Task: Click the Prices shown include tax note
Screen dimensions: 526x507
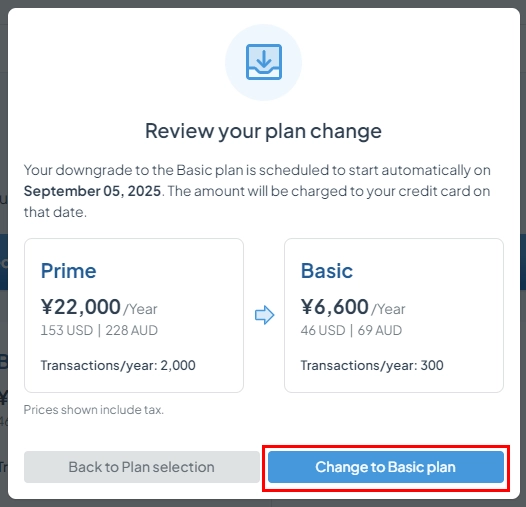Action: tap(94, 410)
